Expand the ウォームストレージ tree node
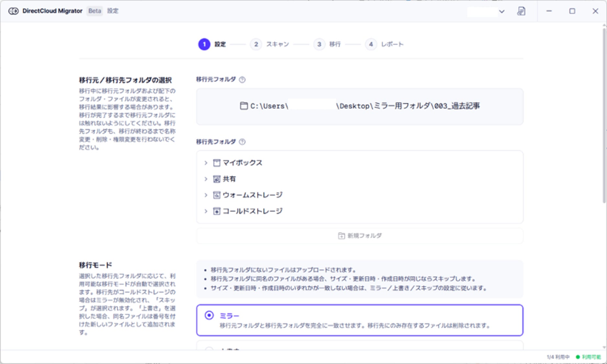 [x=206, y=195]
